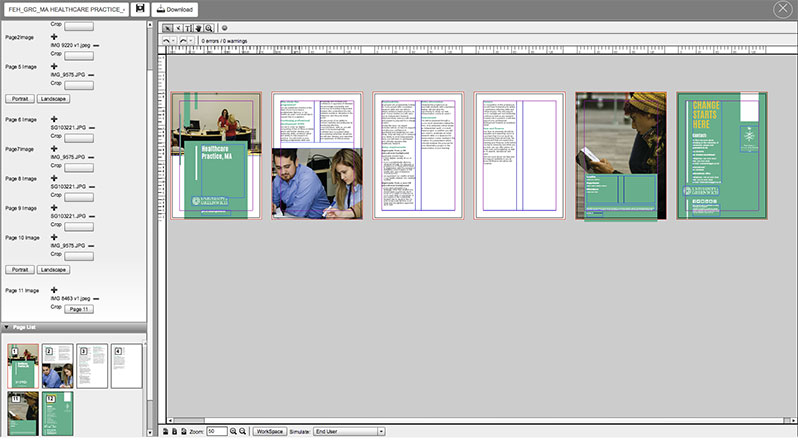Open the Undo history dropdown arrow
Image resolution: width=798 pixels, height=447 pixels.
point(174,41)
